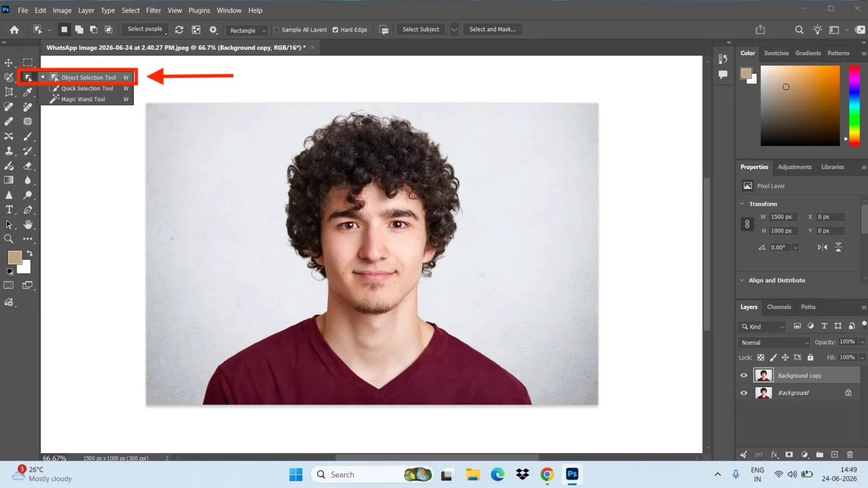Uncheck the Hard Edge checkbox
This screenshot has height=488, width=868.
(335, 30)
